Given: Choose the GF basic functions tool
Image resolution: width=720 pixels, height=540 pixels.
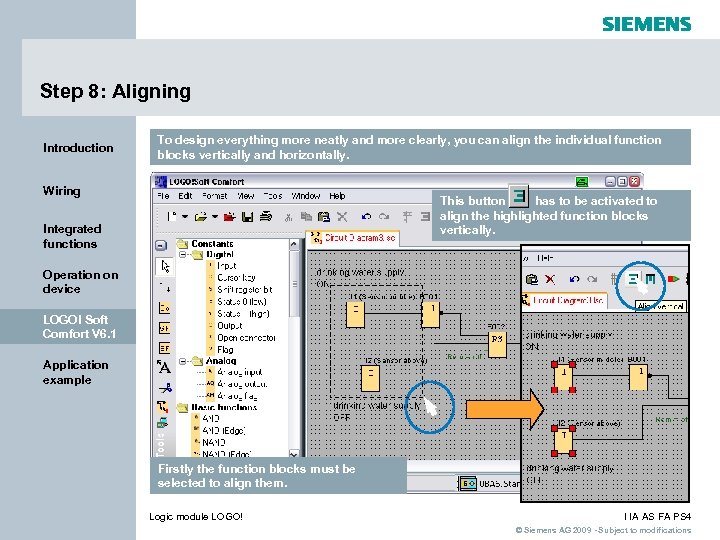Looking at the screenshot, I should [x=164, y=328].
